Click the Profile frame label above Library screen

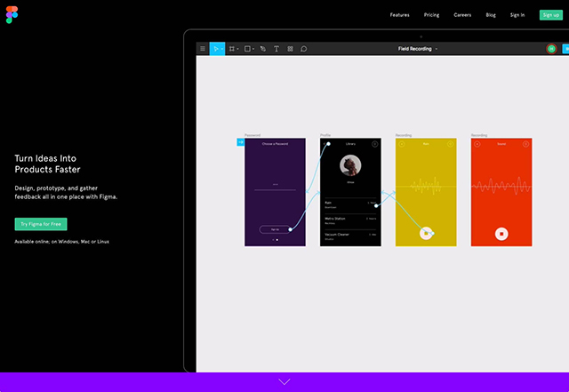click(325, 135)
